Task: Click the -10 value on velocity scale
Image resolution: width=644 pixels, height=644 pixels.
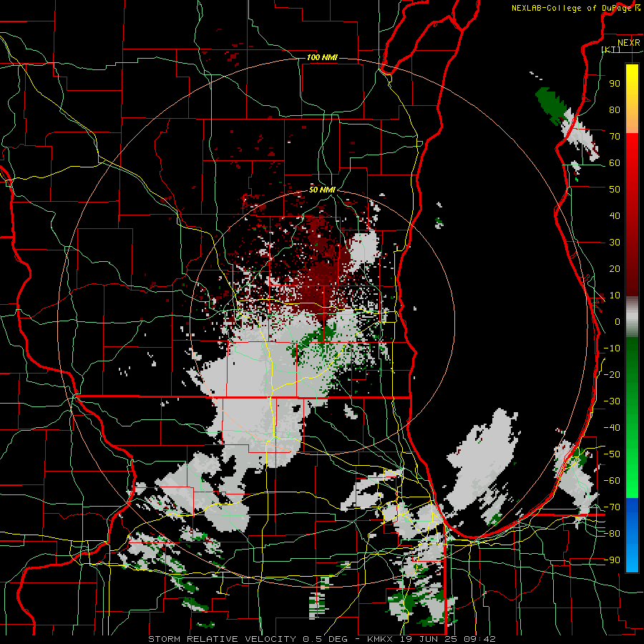Action: (x=612, y=348)
